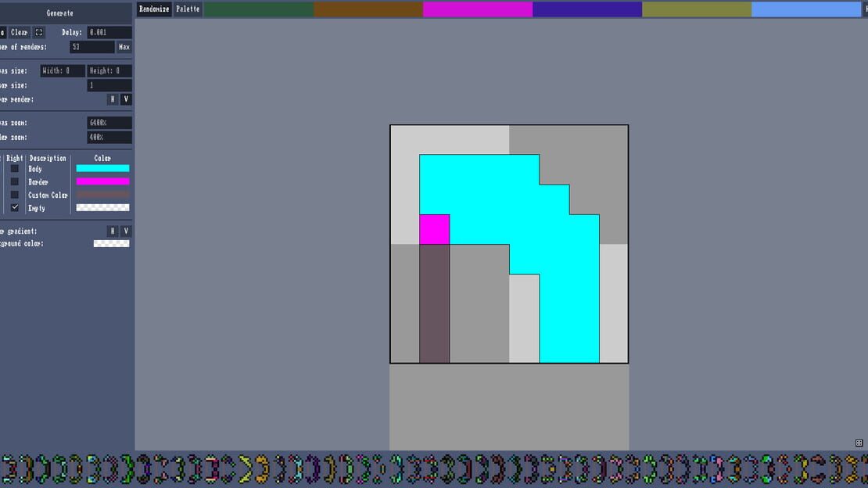Screen dimensions: 868x488
Task: Select the blue and pink sprite thumbnail
Action: [717, 468]
